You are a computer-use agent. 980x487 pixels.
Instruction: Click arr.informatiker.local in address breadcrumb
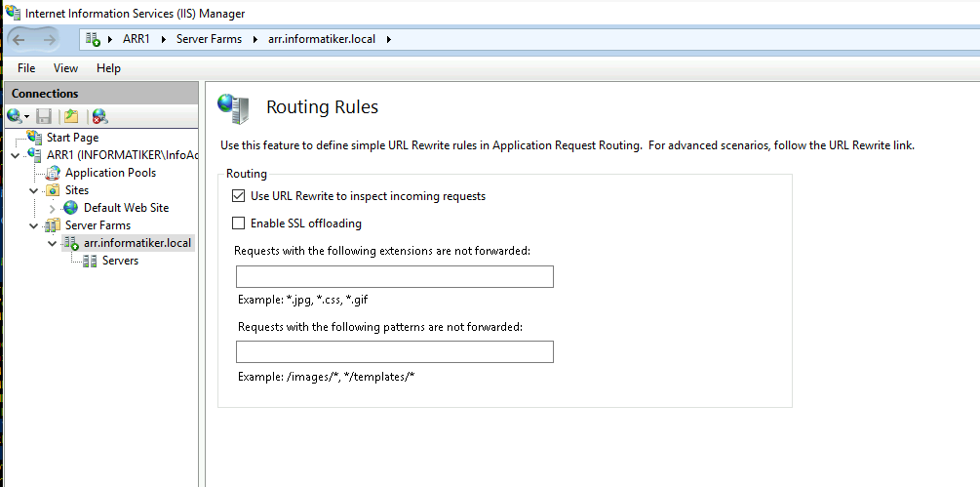coord(322,39)
